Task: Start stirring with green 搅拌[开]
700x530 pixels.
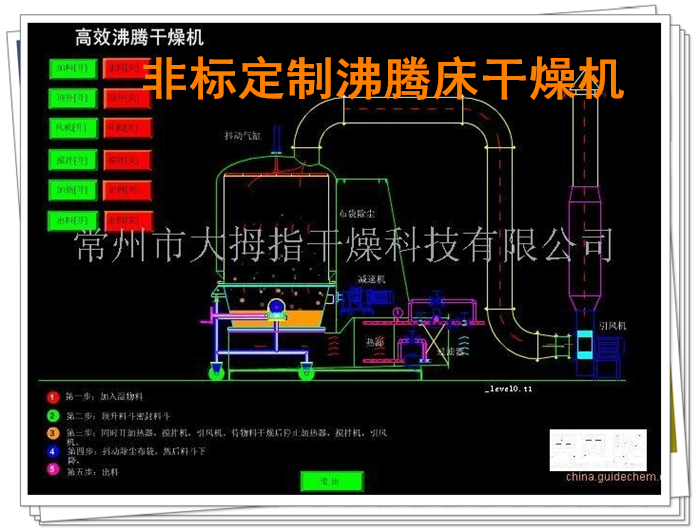Action: pos(73,160)
